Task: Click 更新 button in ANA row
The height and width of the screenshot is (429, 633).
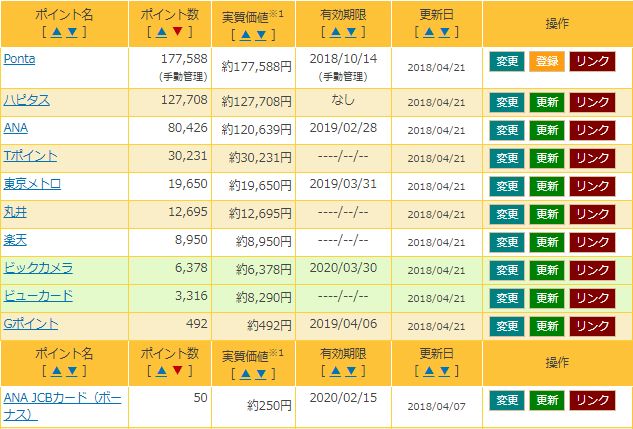Action: point(547,130)
